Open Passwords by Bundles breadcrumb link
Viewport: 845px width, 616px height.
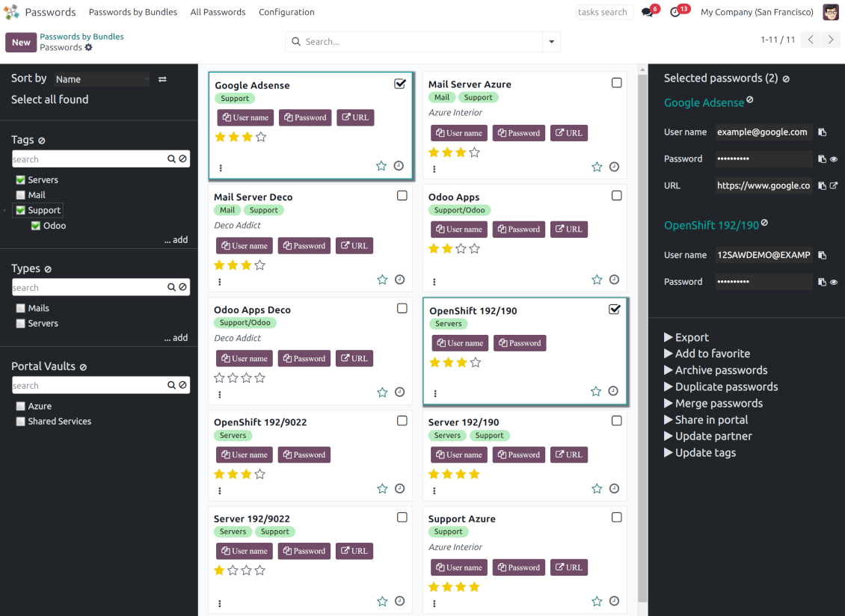82,37
